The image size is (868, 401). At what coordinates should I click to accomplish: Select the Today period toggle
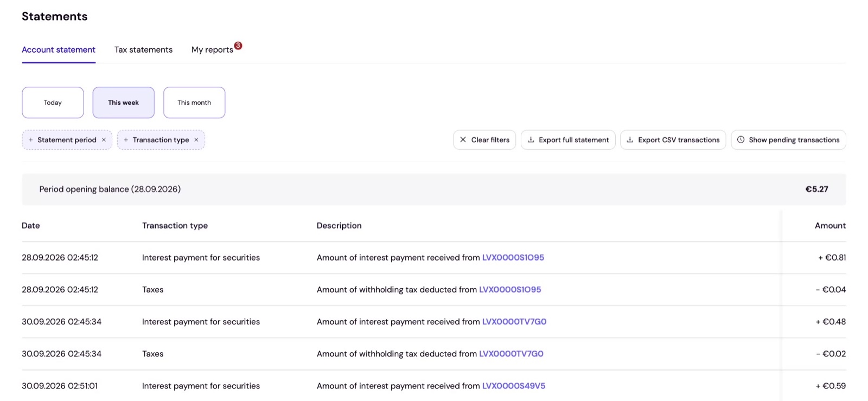tap(53, 103)
